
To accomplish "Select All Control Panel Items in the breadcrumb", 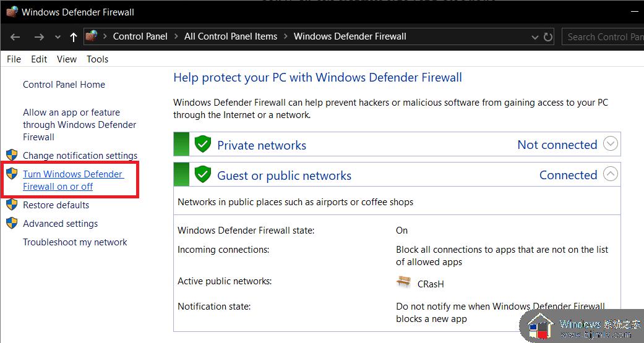I will click(231, 36).
